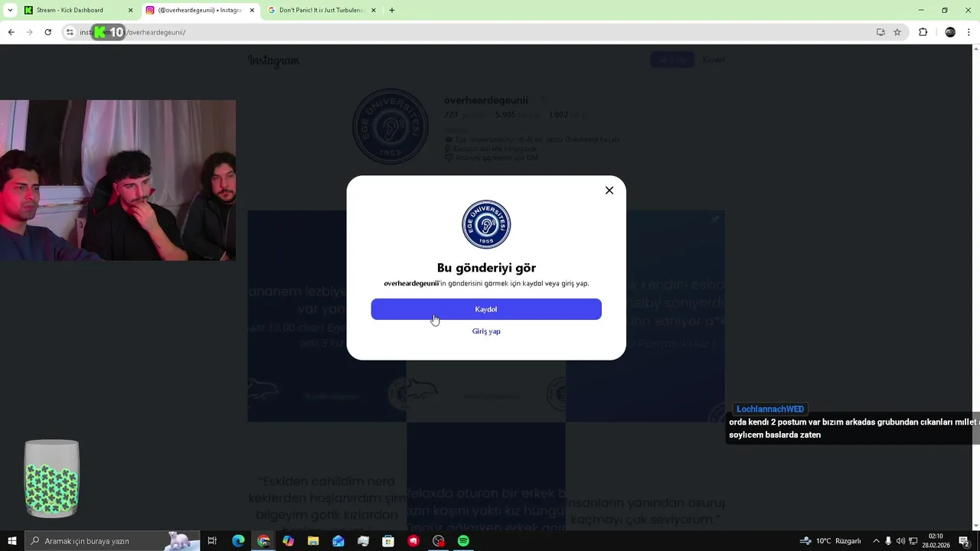The height and width of the screenshot is (551, 980).
Task: Go forward in browser history
Action: point(30,32)
